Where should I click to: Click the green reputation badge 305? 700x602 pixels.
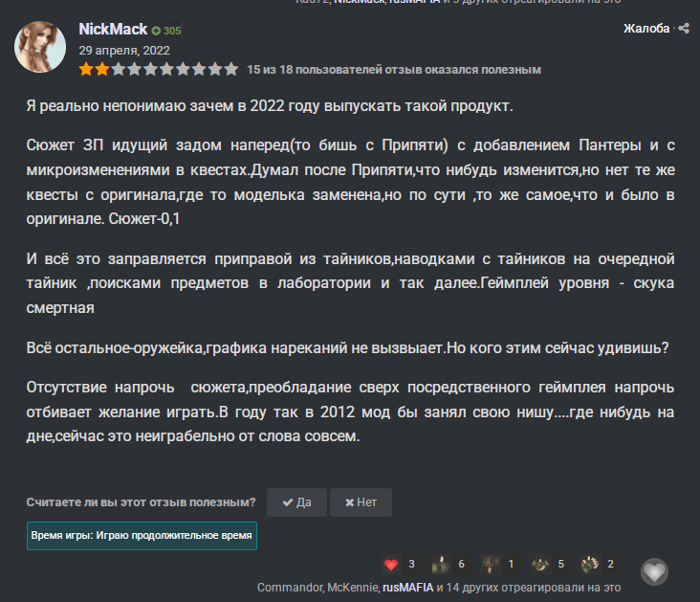tap(166, 31)
